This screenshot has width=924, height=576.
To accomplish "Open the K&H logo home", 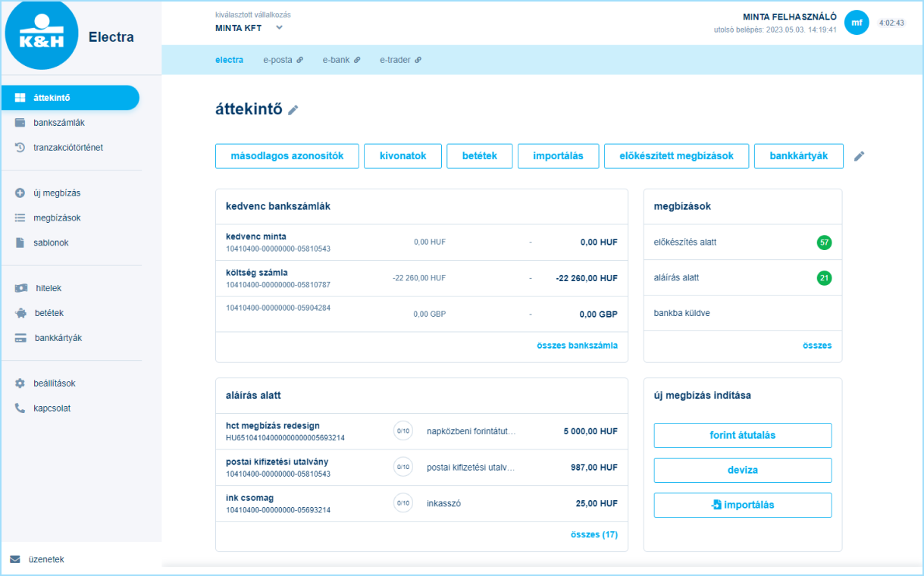I will [41, 36].
